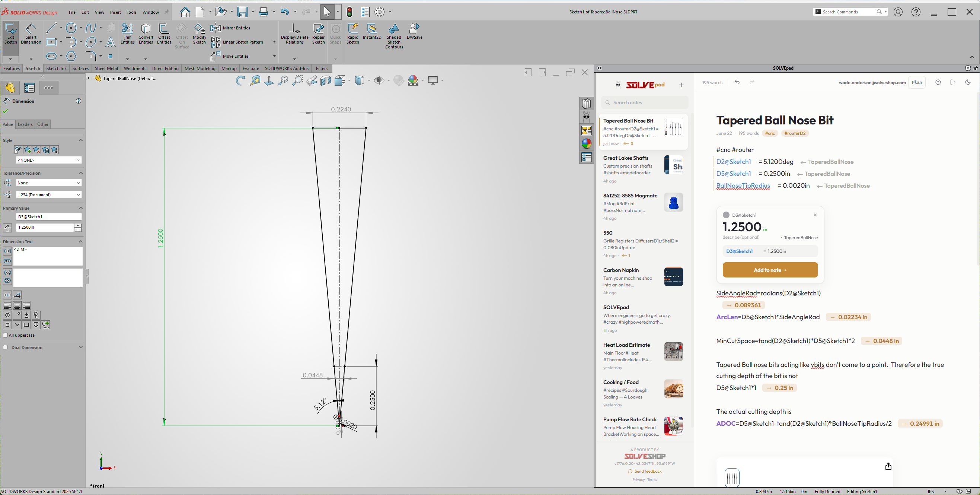
Task: Open the Insert menu
Action: [115, 12]
